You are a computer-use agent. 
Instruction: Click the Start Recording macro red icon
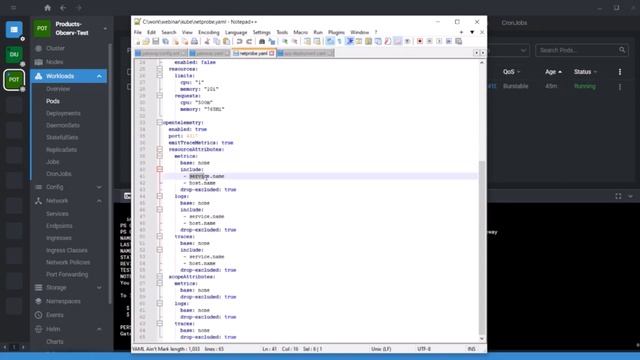420,41
